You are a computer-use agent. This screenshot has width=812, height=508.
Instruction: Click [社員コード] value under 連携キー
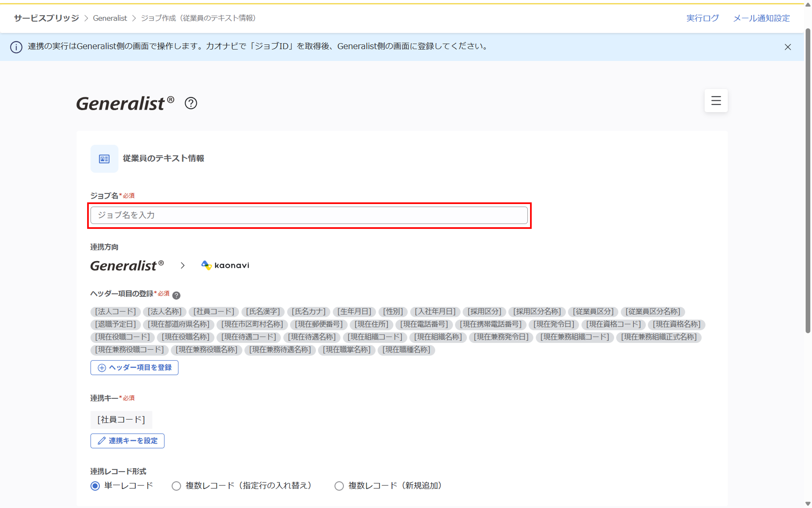(x=121, y=420)
